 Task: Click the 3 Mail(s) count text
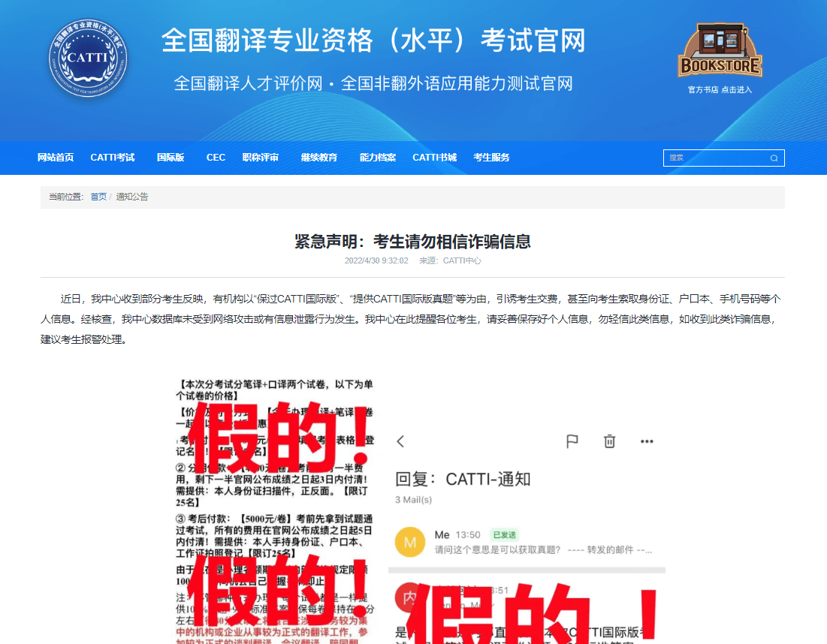[413, 500]
